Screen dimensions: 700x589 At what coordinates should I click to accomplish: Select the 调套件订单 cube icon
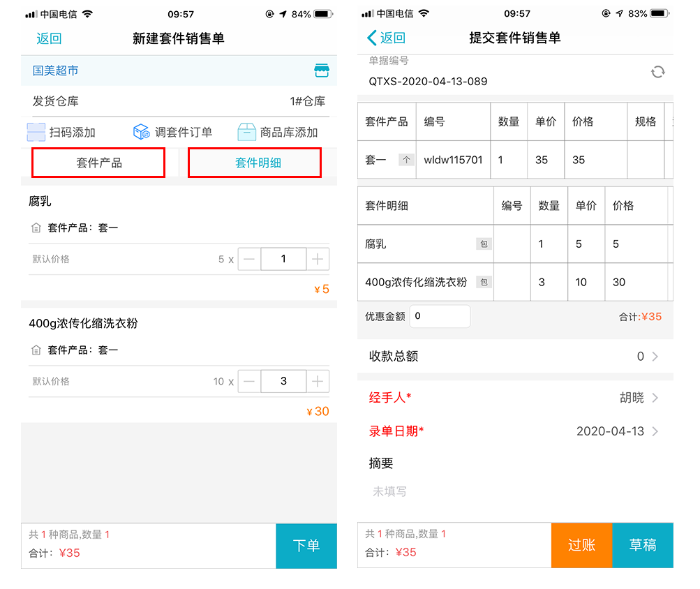[142, 131]
